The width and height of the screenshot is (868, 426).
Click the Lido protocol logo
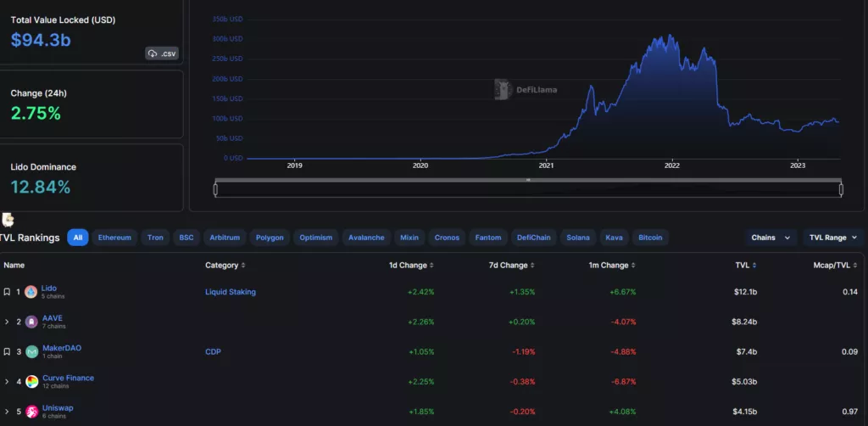point(31,291)
